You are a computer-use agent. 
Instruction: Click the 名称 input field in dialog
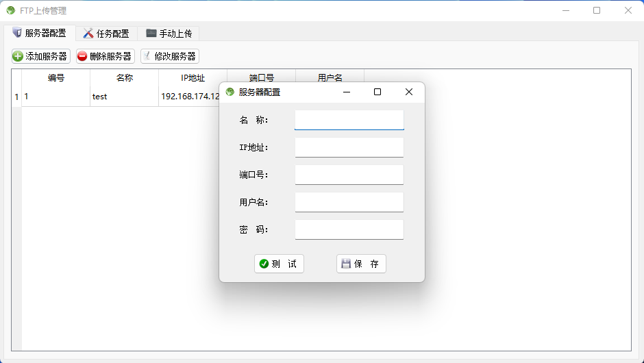(x=349, y=120)
